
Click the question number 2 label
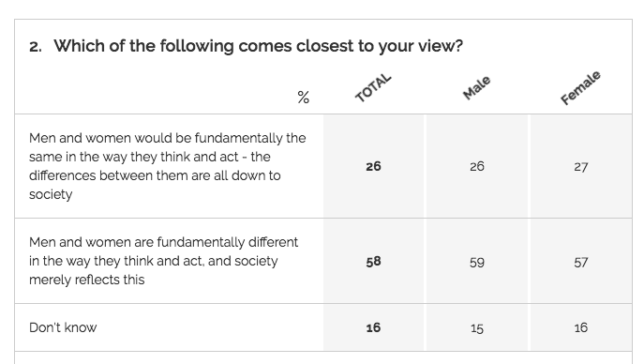(x=36, y=46)
